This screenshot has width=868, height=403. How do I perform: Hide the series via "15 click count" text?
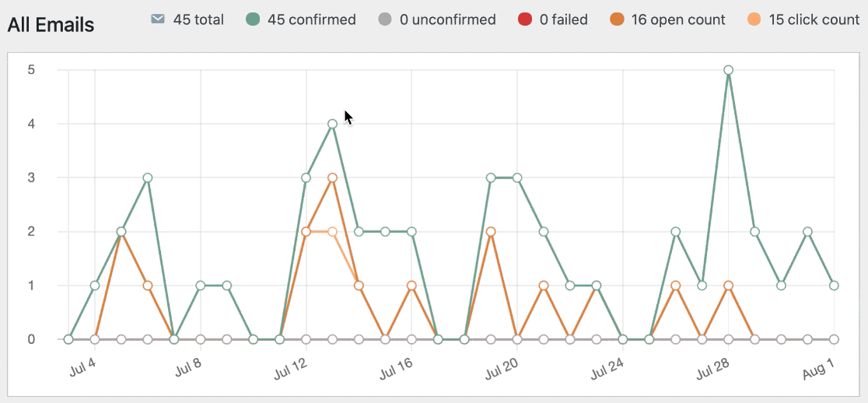click(x=814, y=19)
